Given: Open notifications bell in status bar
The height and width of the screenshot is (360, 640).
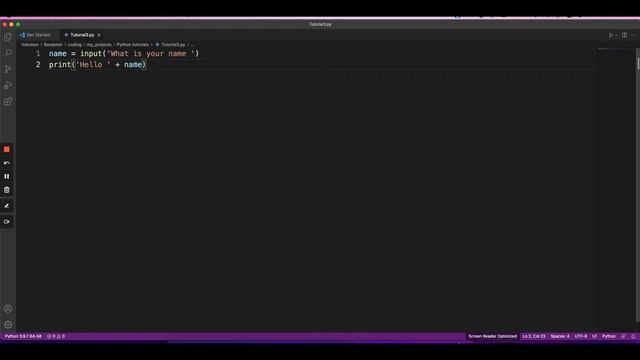Looking at the screenshot, I should coord(633,336).
